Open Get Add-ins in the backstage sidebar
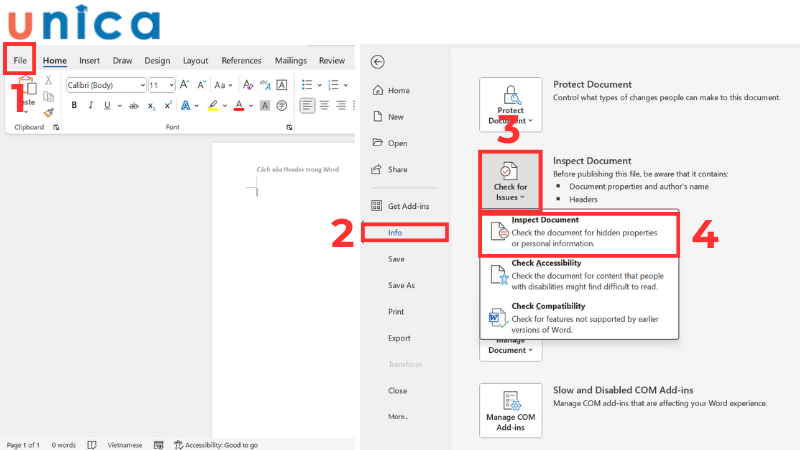 coord(401,206)
